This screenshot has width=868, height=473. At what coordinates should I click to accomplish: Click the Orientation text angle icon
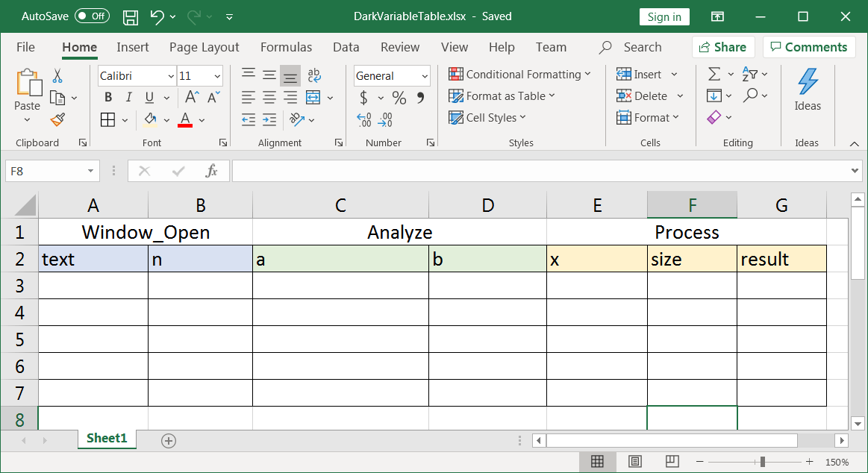point(297,119)
